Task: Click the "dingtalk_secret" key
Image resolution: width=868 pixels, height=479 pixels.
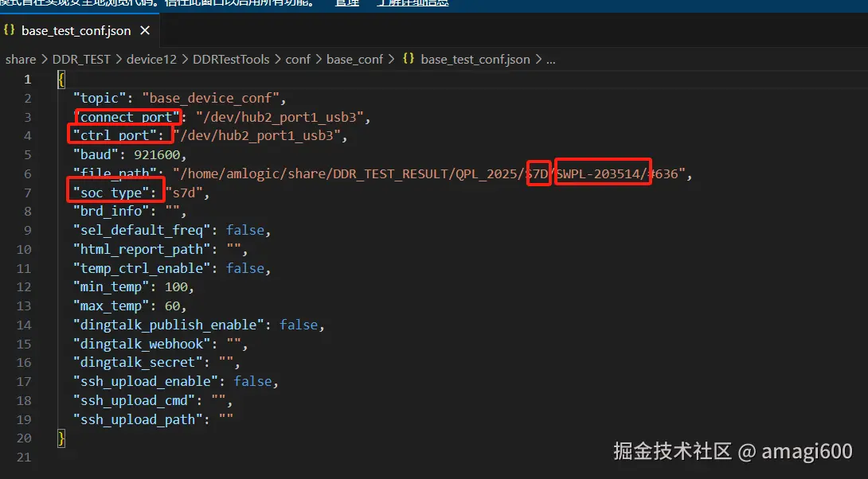Action: [x=137, y=362]
